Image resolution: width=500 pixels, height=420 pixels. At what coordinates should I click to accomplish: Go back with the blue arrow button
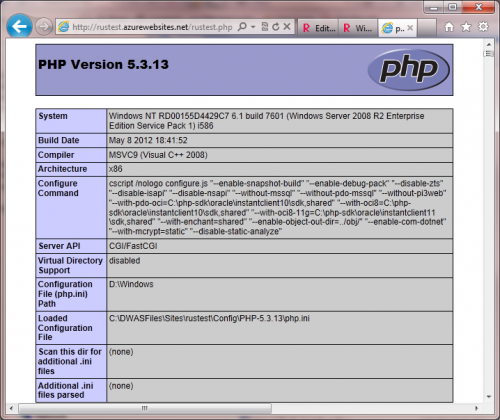point(19,26)
